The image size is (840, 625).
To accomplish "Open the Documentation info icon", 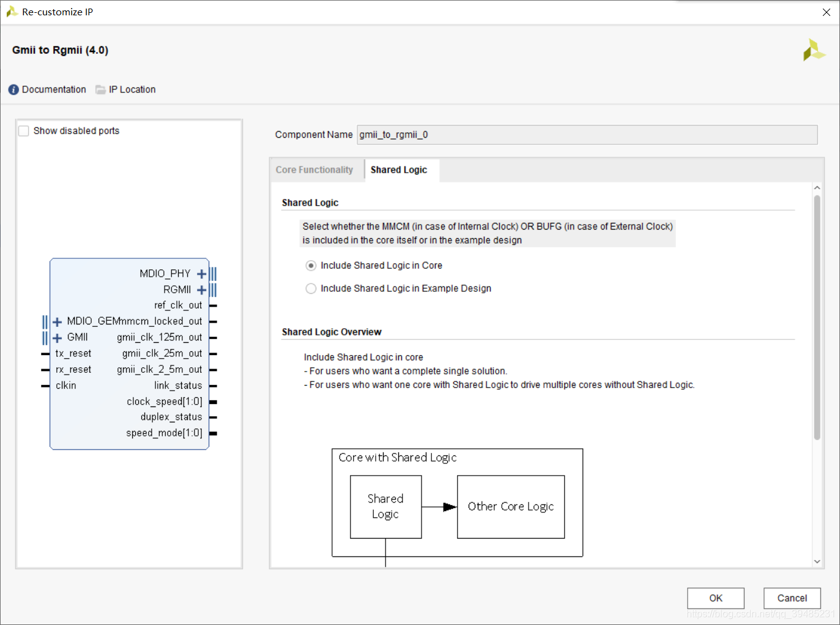I will [13, 90].
